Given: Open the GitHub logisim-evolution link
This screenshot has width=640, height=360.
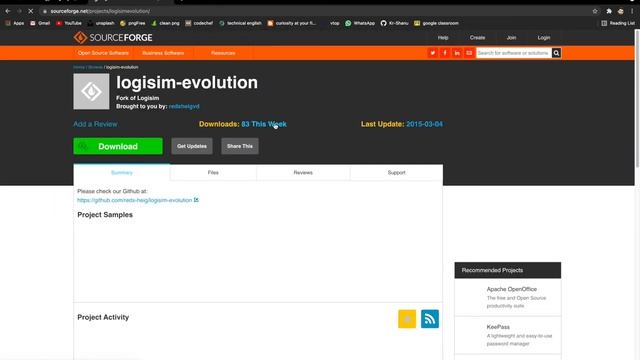Looking at the screenshot, I should point(134,200).
